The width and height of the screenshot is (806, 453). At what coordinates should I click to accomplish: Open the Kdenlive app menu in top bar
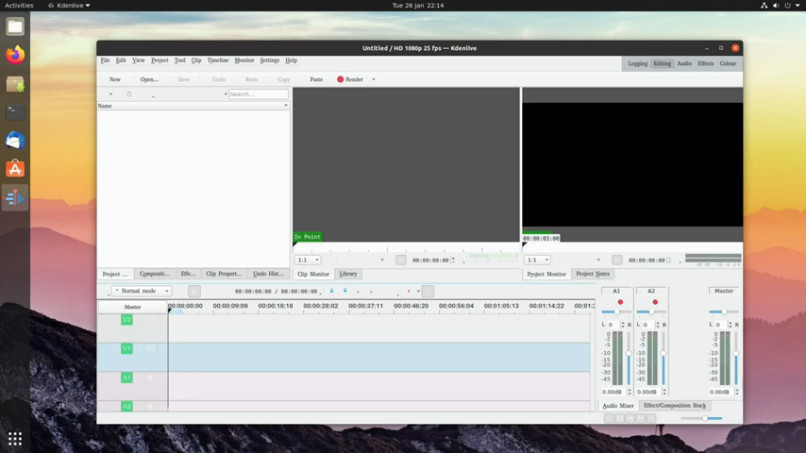click(69, 5)
